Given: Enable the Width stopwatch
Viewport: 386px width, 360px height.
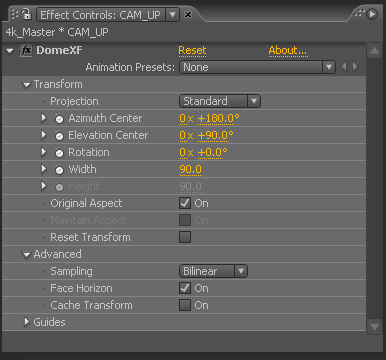Looking at the screenshot, I should point(59,170).
